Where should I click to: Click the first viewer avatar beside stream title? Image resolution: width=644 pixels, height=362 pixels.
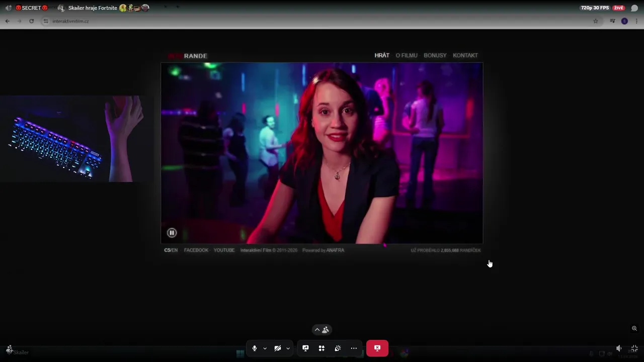[123, 8]
